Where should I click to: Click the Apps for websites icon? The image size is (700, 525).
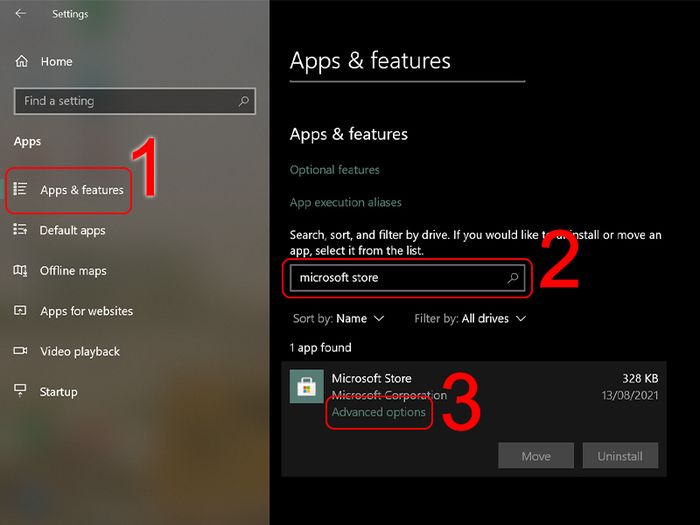pos(20,310)
